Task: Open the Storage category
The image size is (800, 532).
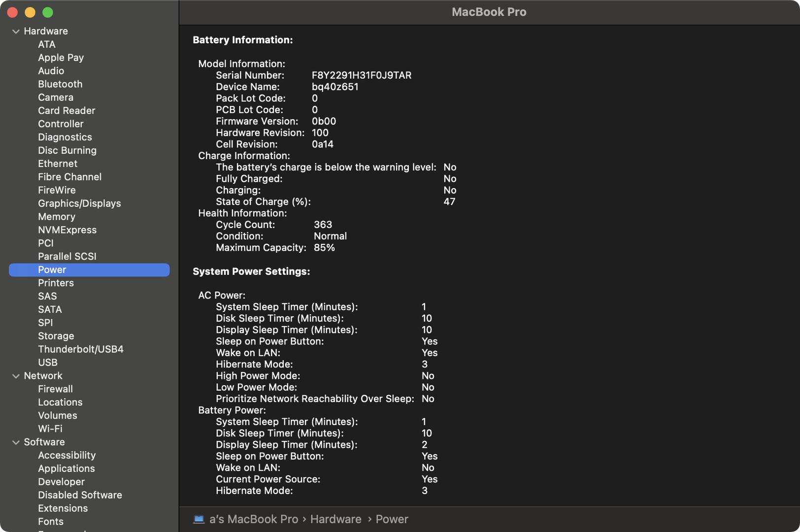Action: coord(56,336)
